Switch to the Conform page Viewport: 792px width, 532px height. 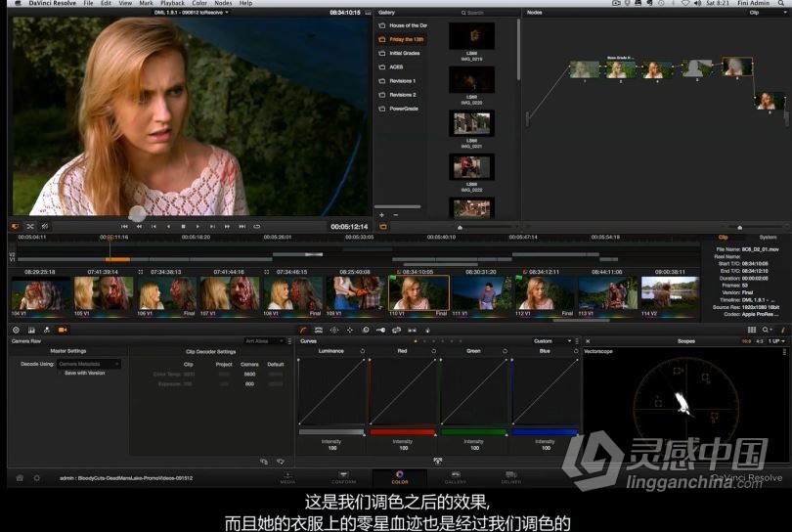click(343, 477)
